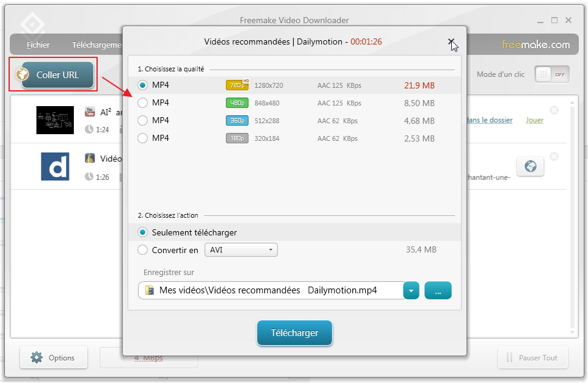Image resolution: width=588 pixels, height=383 pixels.
Task: Click the 35,4 MB converted size text
Action: [x=421, y=249]
